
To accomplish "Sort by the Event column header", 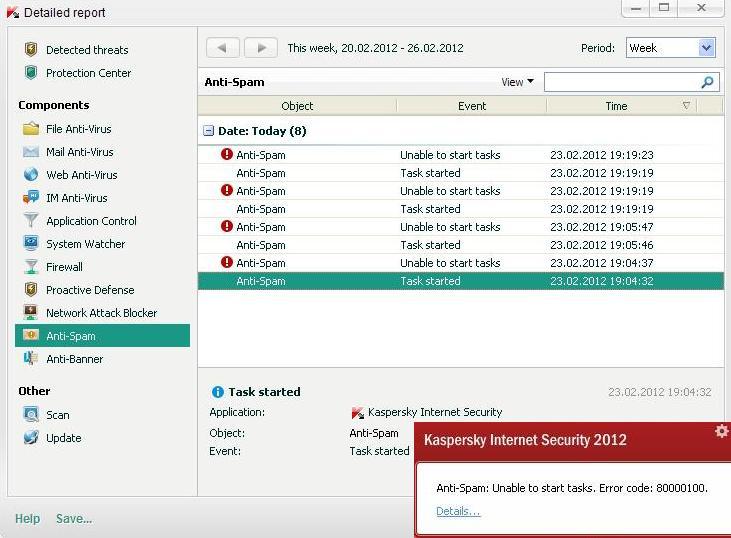I will (472, 106).
